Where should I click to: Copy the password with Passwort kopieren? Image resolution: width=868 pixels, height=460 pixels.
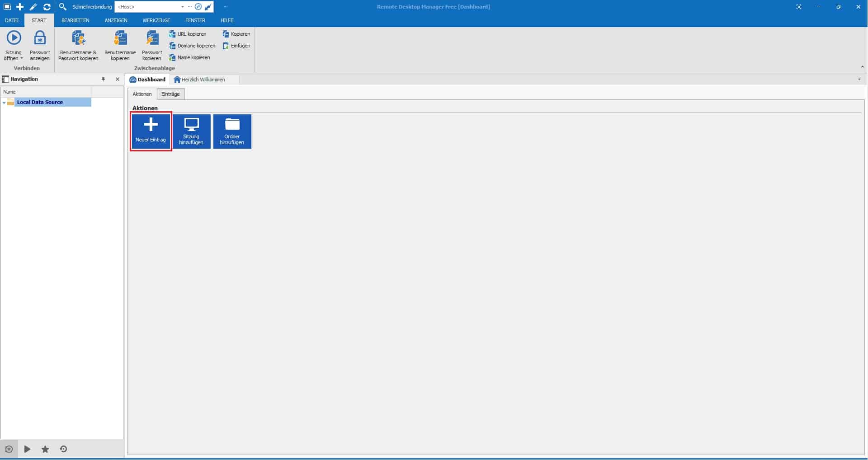click(x=151, y=45)
